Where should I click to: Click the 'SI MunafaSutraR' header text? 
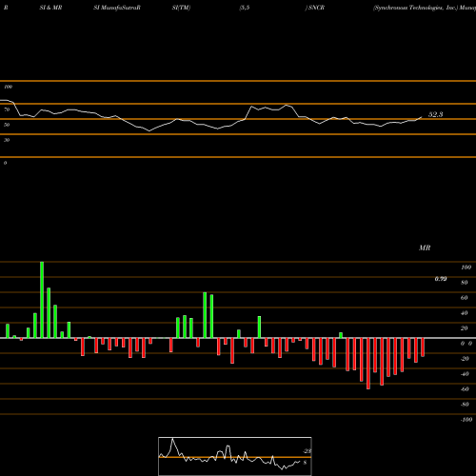(x=117, y=8)
